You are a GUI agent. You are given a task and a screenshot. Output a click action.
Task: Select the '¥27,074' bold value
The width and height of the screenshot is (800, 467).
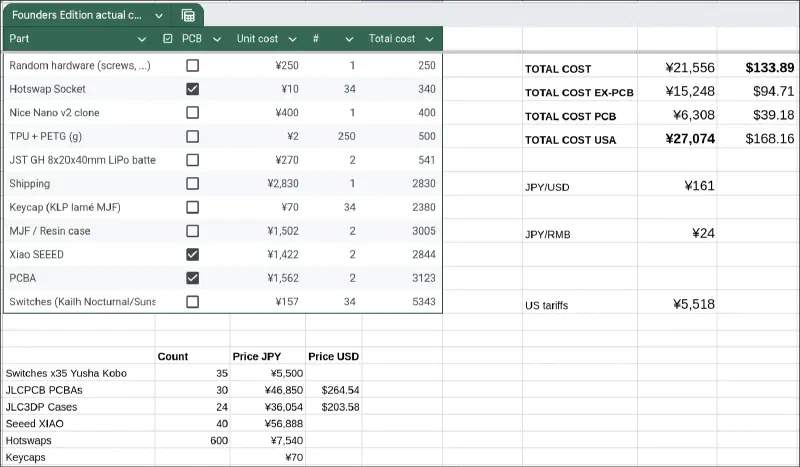[x=690, y=139]
